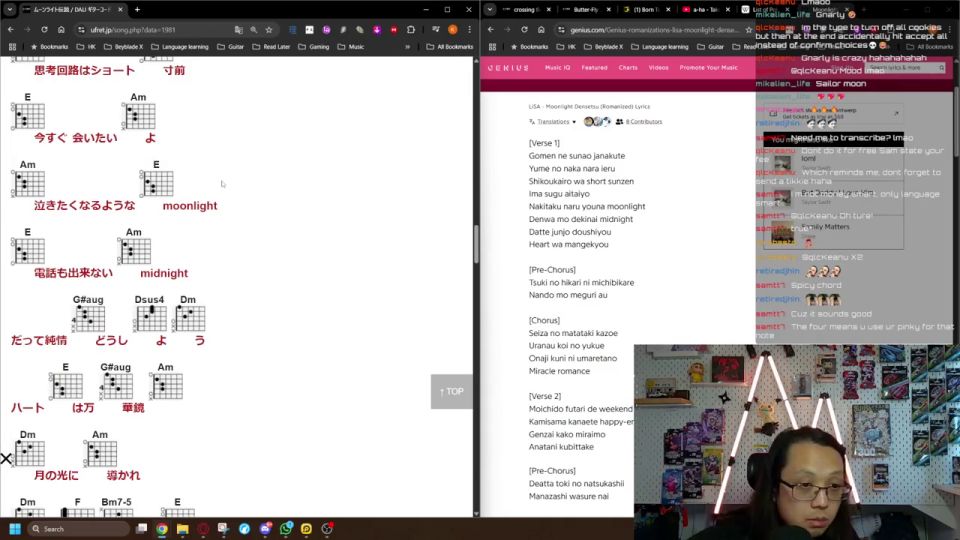
Task: Open the Beyblade X bookmark folder in left browser
Action: pyautogui.click(x=123, y=47)
